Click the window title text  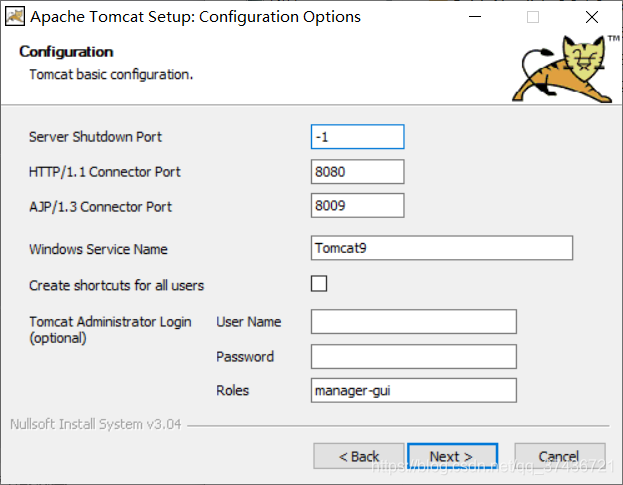pyautogui.click(x=195, y=17)
